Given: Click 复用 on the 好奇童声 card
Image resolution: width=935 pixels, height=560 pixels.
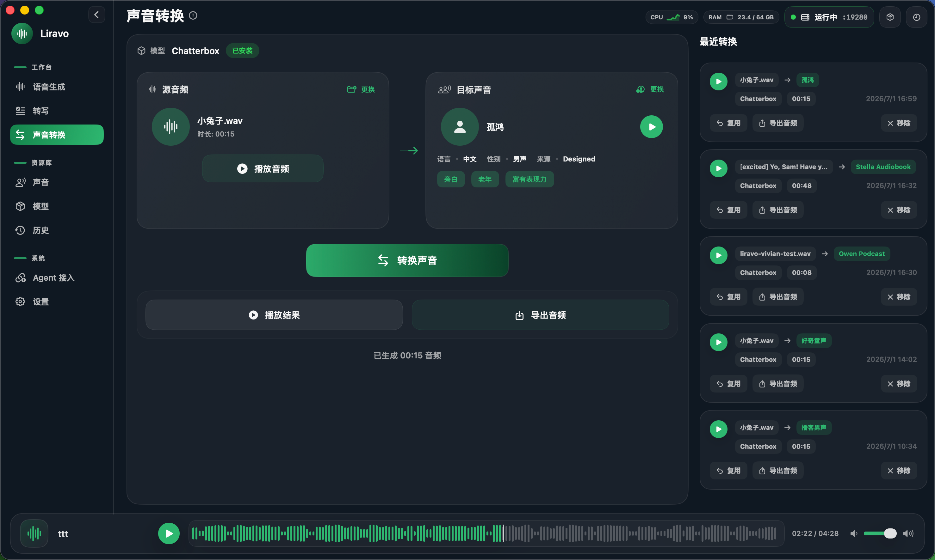Looking at the screenshot, I should pyautogui.click(x=728, y=384).
